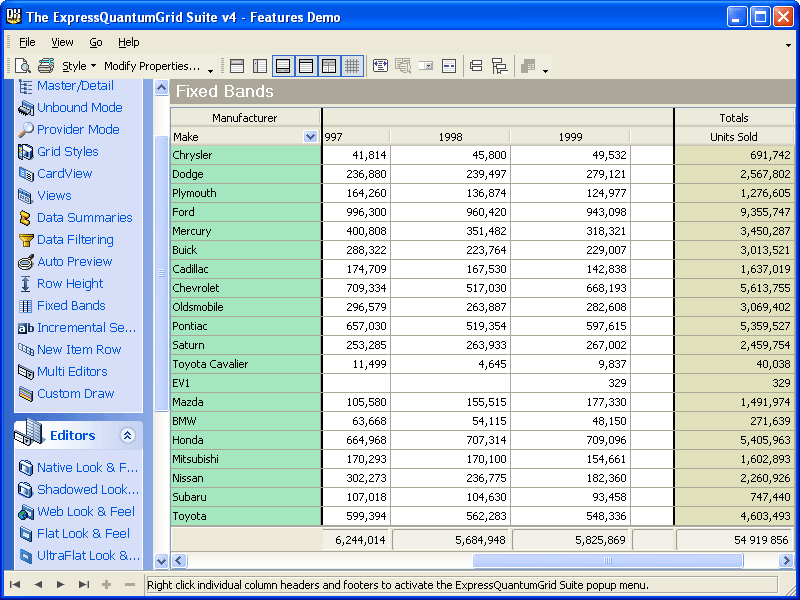Click the 1998 column header
Image resolution: width=800 pixels, height=600 pixels.
click(450, 137)
